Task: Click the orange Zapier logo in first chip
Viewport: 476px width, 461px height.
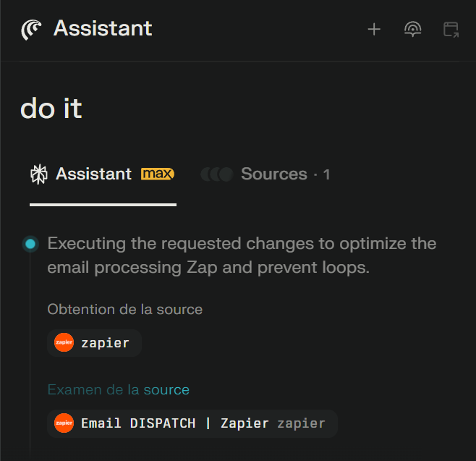Action: [x=64, y=343]
